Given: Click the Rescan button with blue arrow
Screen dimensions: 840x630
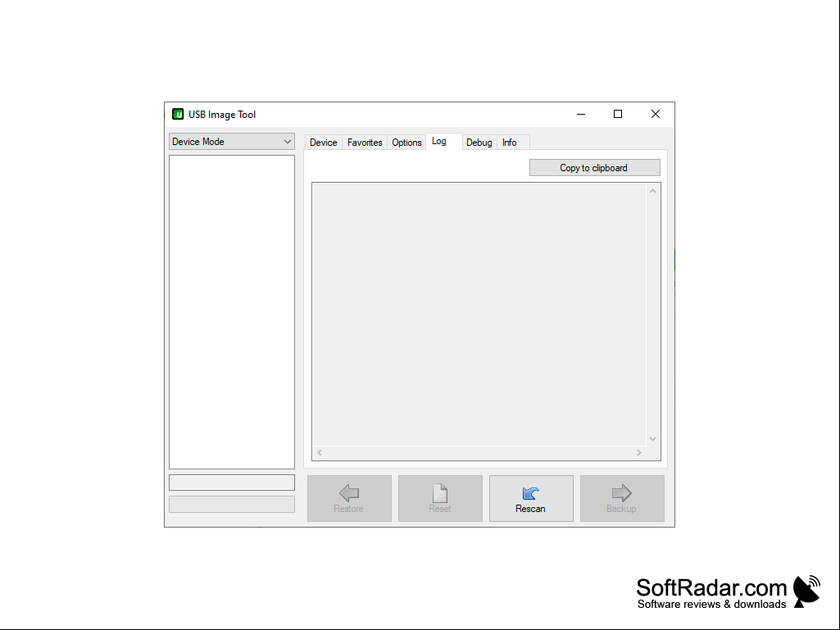Looking at the screenshot, I should 531,498.
